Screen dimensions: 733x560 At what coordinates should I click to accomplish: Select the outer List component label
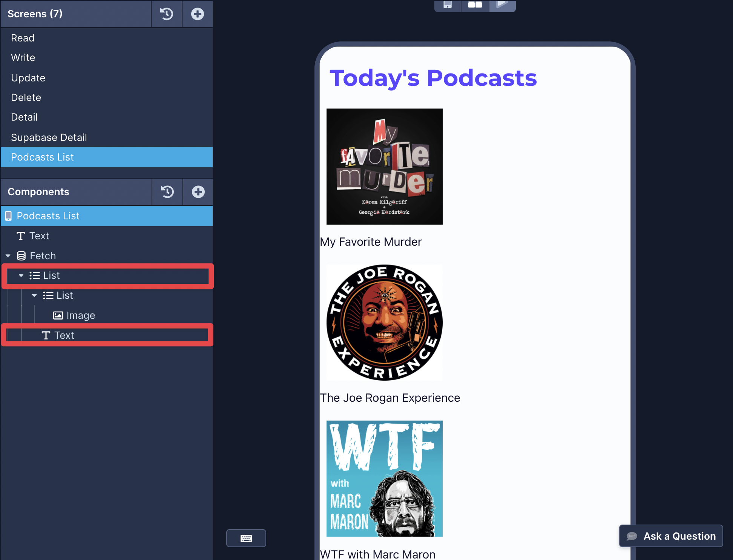click(51, 275)
